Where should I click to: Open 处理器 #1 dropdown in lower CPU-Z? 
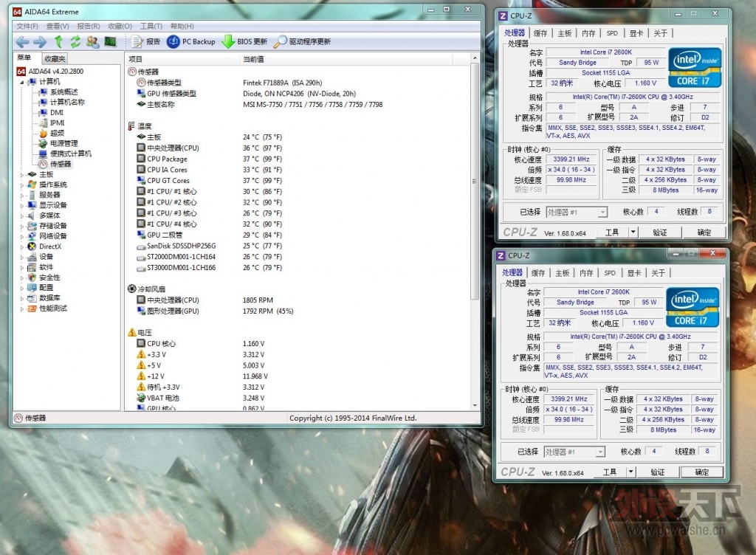tap(574, 452)
